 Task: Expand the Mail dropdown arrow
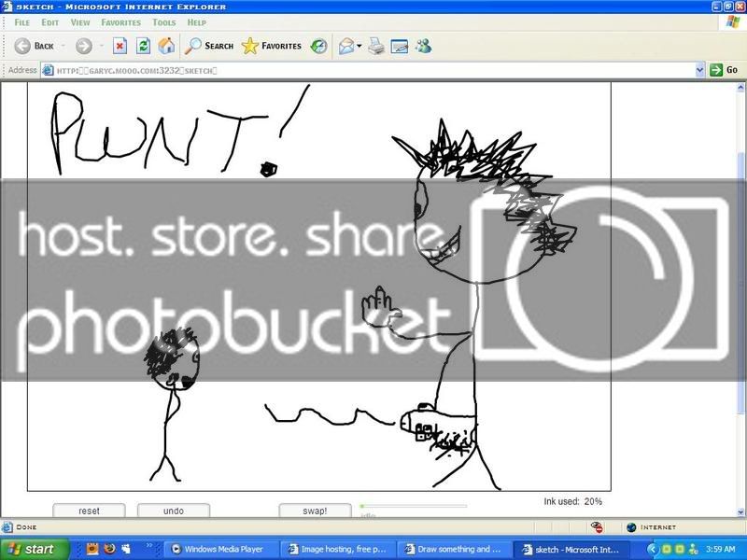(359, 46)
